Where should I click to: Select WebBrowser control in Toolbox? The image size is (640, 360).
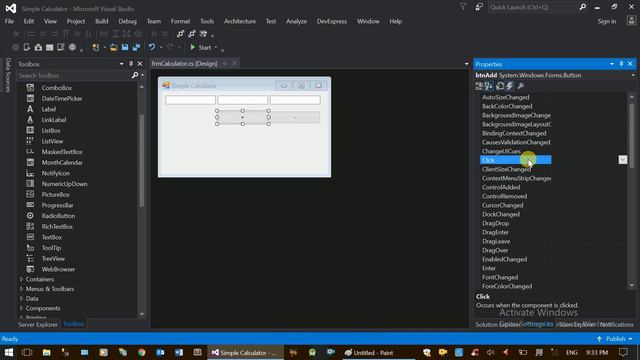pos(58,269)
